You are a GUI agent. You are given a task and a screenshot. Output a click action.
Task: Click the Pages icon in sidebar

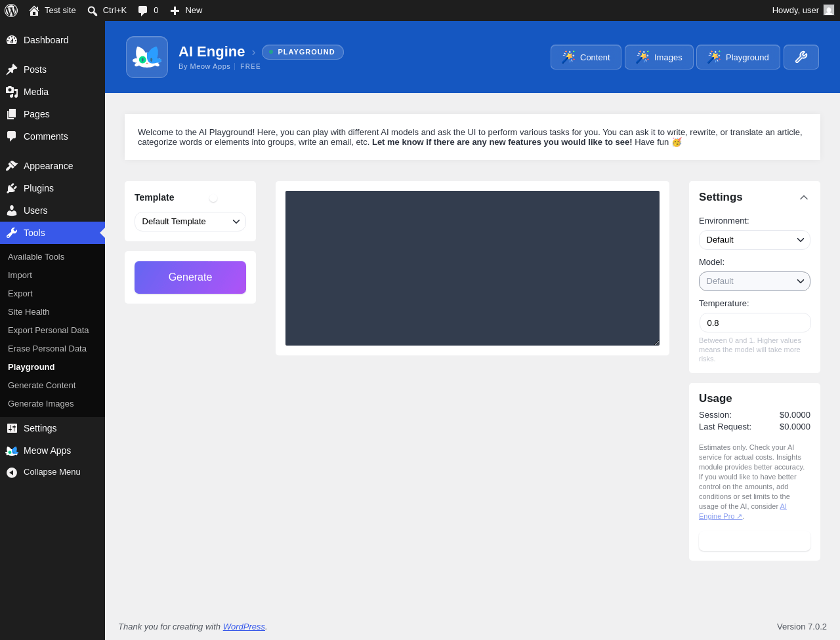click(x=12, y=114)
